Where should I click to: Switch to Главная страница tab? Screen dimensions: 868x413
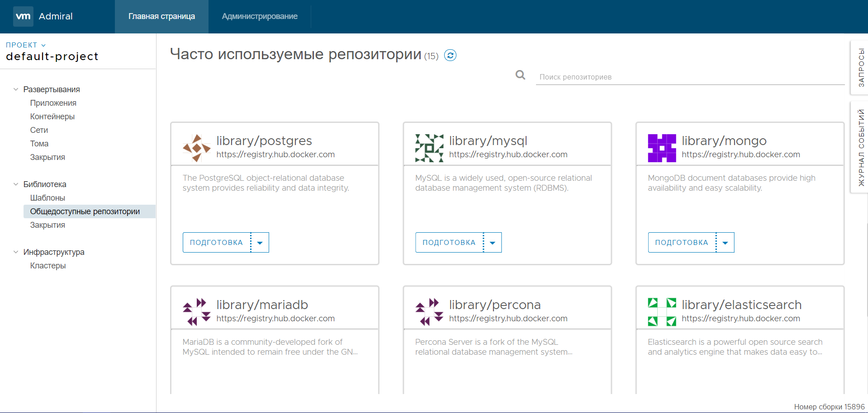161,16
